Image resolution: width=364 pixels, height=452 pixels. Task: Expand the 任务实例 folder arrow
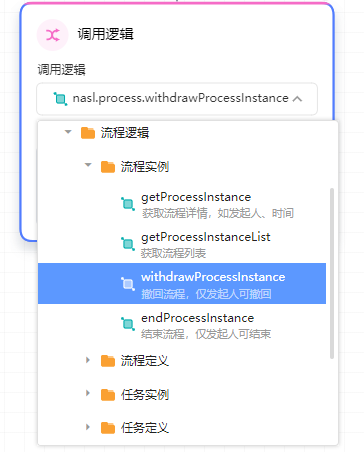[88, 393]
